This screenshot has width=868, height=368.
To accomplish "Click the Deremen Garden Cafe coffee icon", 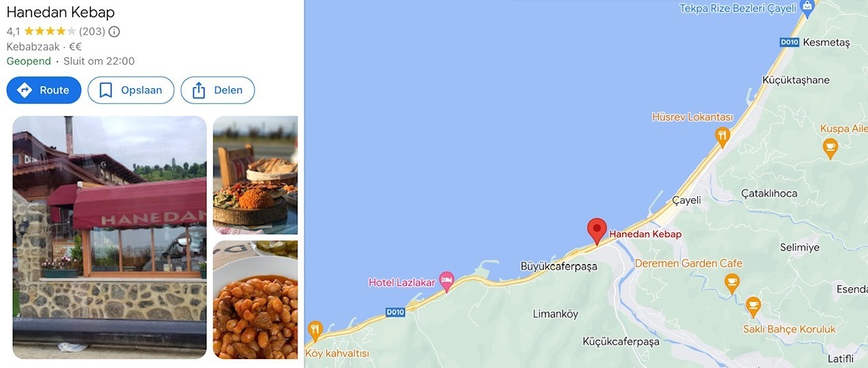I will [732, 282].
